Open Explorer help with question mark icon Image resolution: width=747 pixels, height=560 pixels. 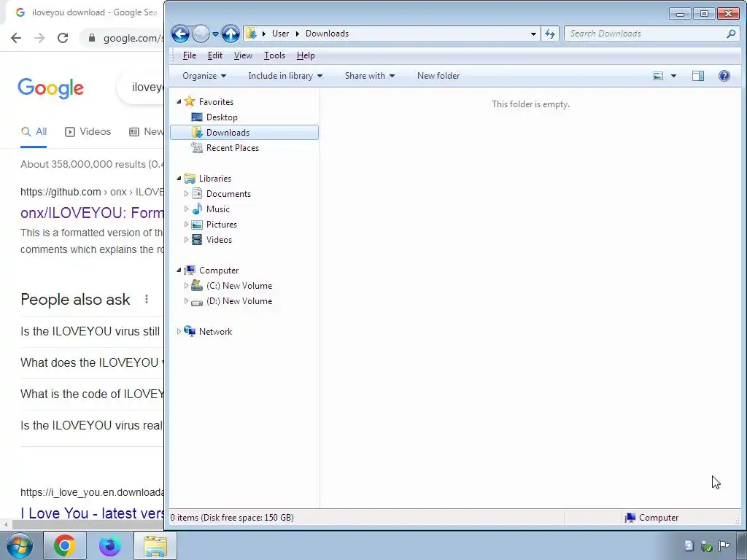(x=724, y=76)
